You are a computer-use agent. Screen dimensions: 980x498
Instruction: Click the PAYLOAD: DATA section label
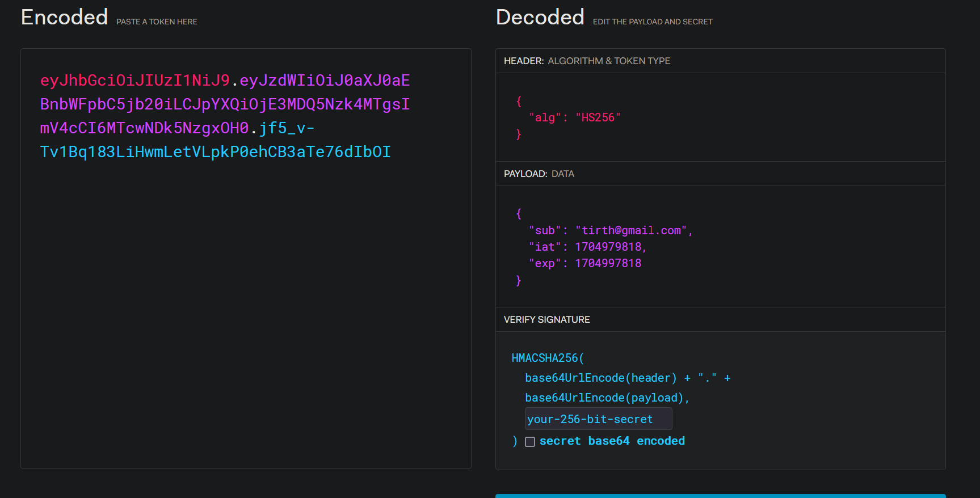tap(539, 174)
